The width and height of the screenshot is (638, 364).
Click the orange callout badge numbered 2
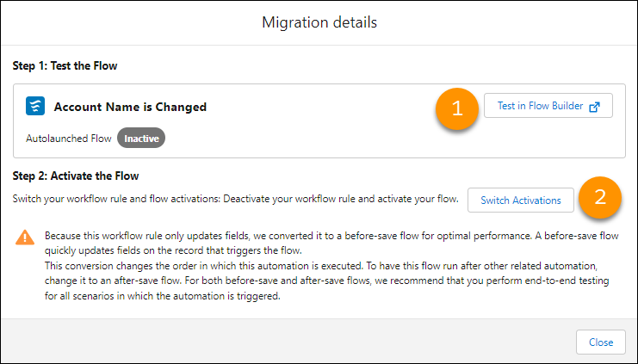tap(601, 196)
